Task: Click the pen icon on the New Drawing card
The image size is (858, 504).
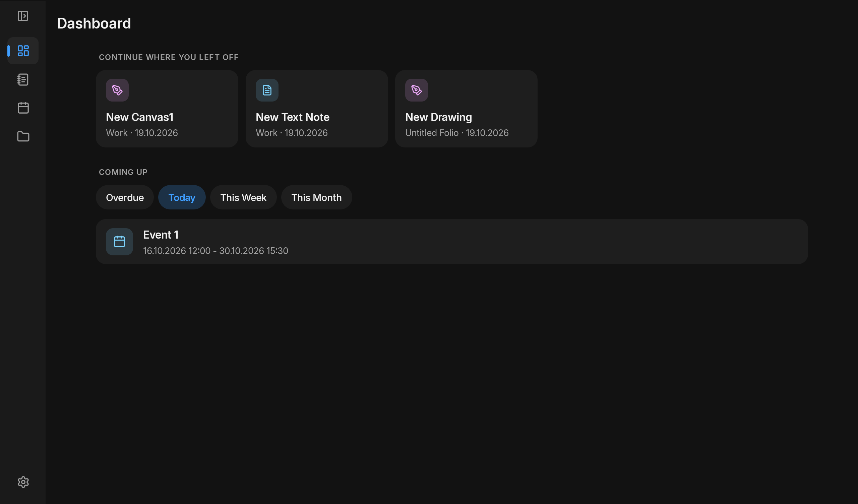Action: [416, 90]
